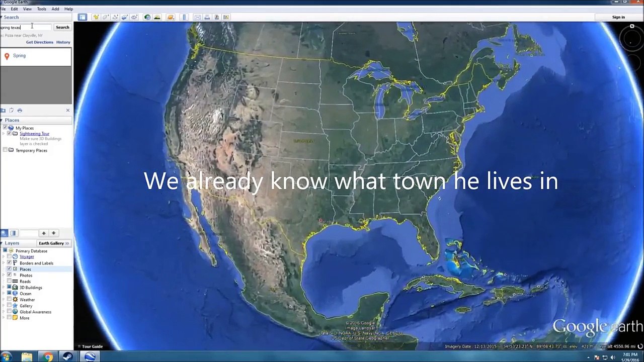Expand the Photos layer tree
This screenshot has height=362, width=644.
pos(4,275)
